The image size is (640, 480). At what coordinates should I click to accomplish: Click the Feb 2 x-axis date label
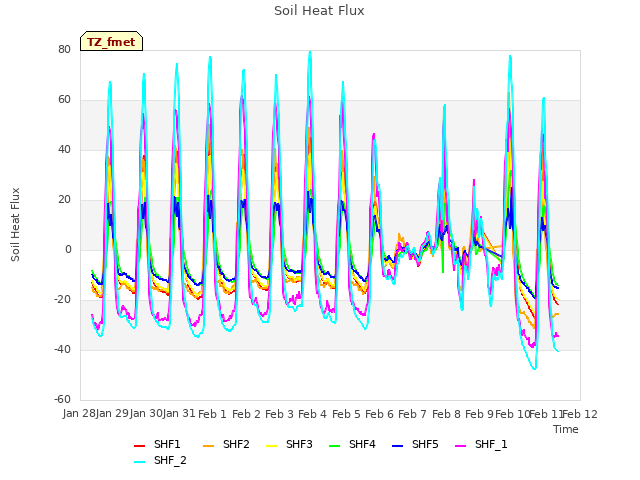coord(246,414)
